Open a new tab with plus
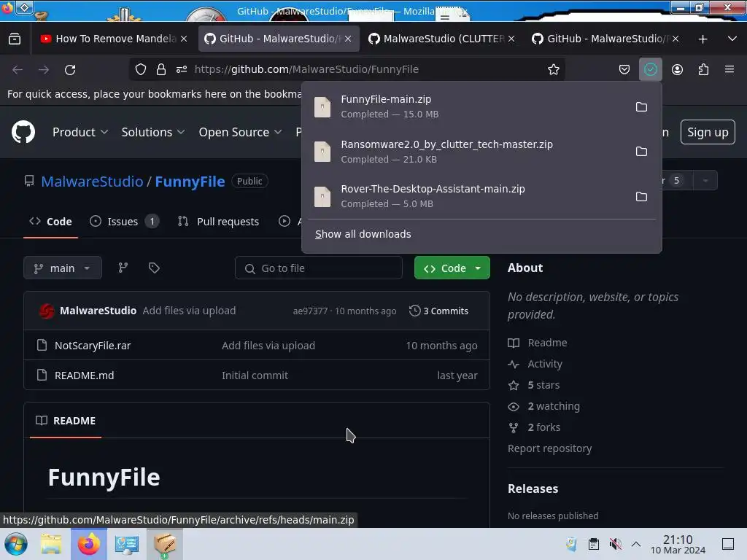 point(703,39)
